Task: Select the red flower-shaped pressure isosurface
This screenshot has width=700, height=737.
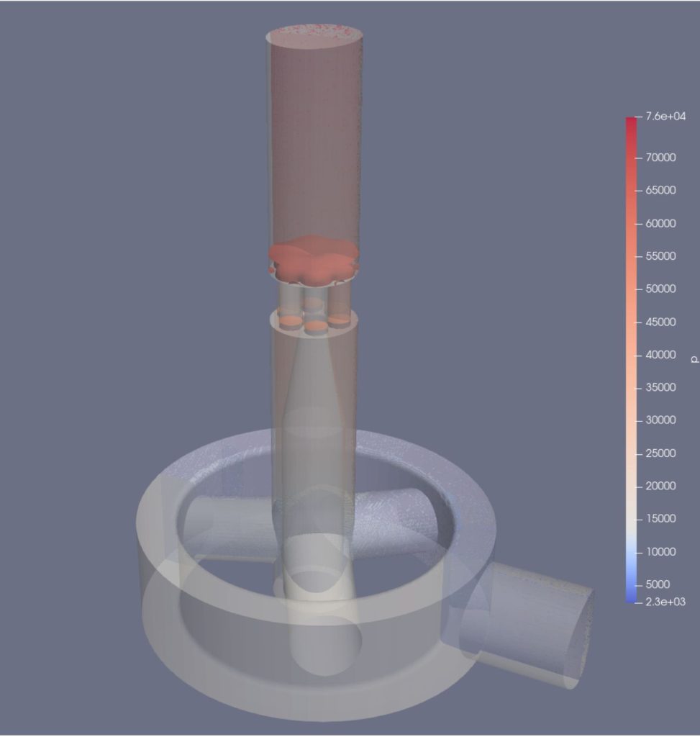Action: coord(314,261)
